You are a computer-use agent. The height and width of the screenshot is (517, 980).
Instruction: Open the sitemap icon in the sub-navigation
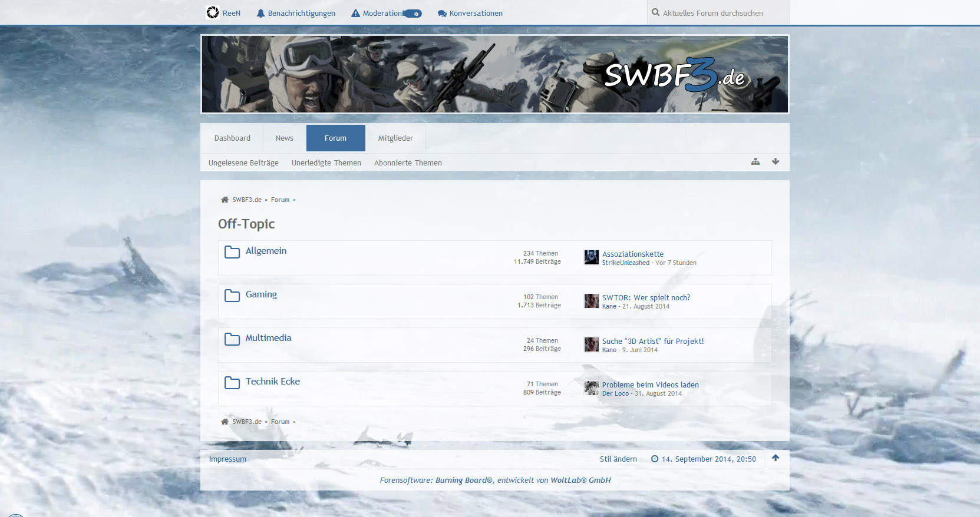(x=755, y=162)
